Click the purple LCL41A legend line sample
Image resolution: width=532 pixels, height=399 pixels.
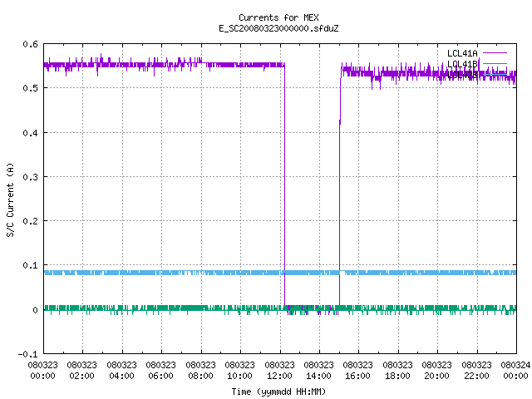pyautogui.click(x=495, y=53)
